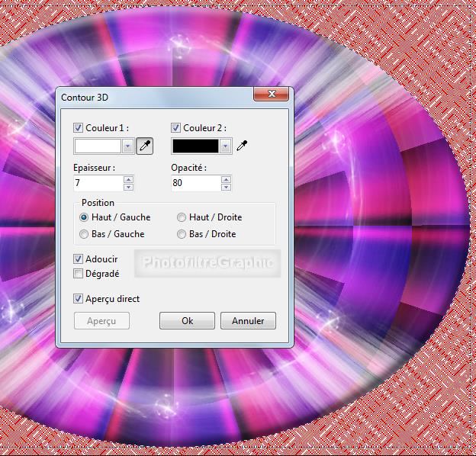Viewport: 476px width, 456px height.
Task: Pick Couleur 1 with the eyedropper
Action: (x=144, y=146)
